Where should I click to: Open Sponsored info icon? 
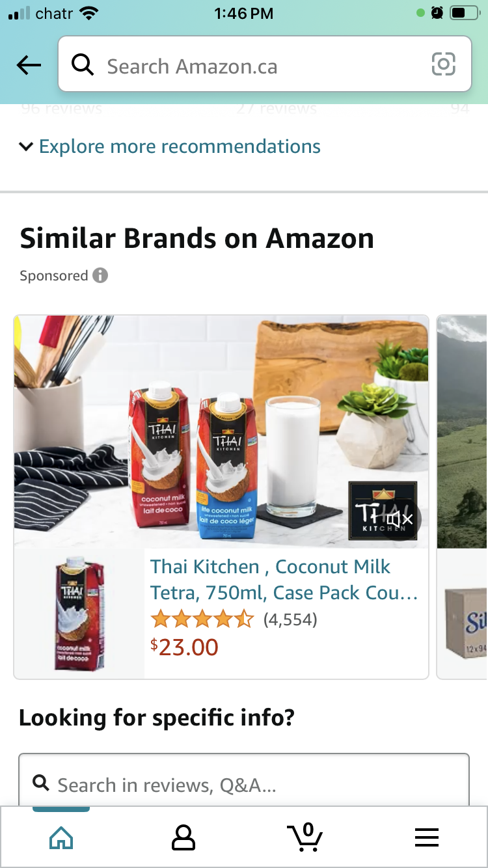pos(100,275)
